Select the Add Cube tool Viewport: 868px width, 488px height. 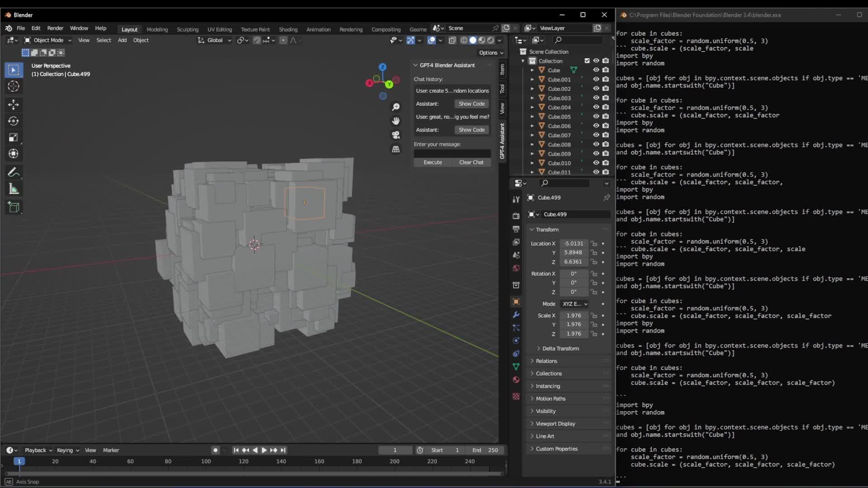14,207
